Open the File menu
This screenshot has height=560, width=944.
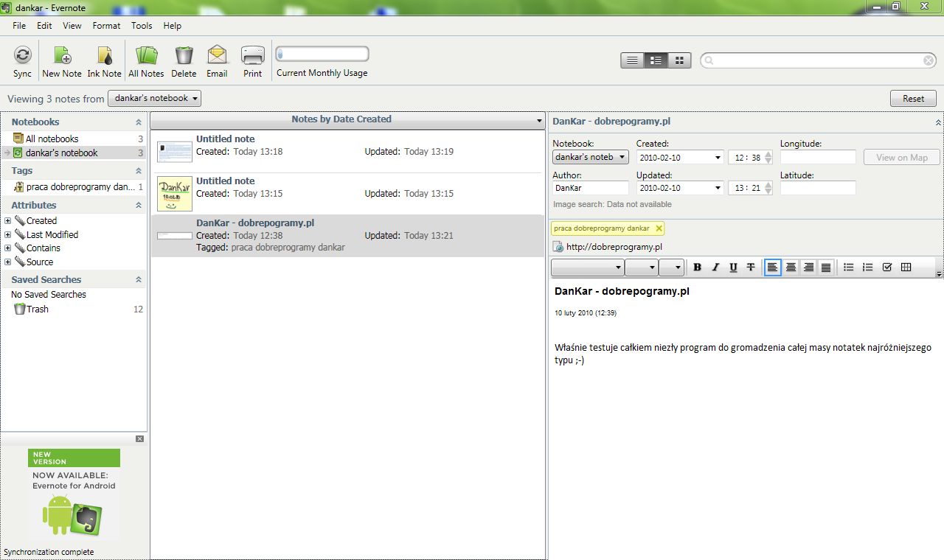19,25
